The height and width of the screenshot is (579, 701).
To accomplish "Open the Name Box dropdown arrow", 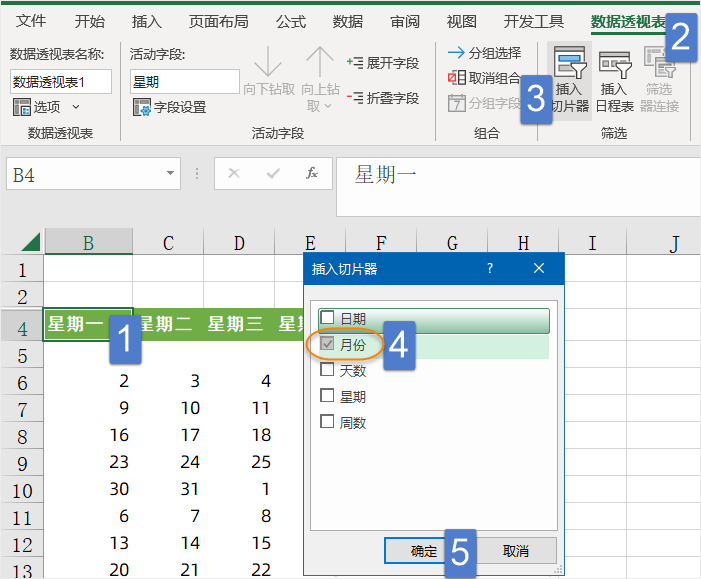I will pyautogui.click(x=172, y=174).
